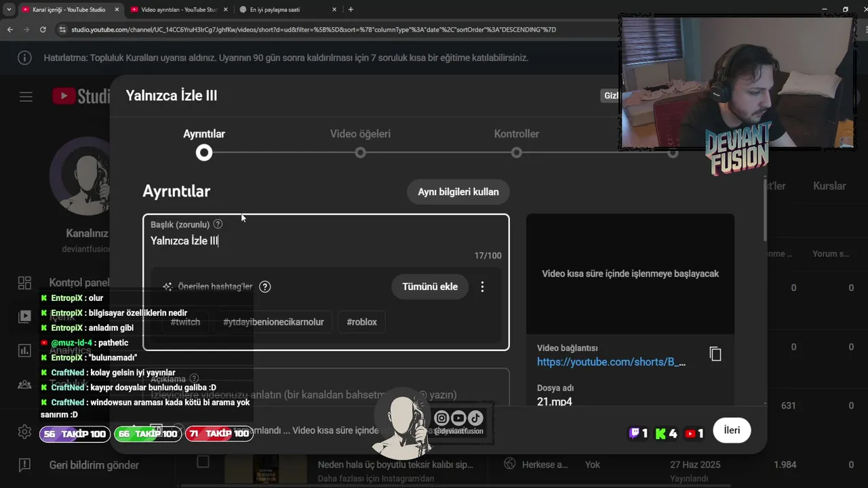Click the İleri button
868x488 pixels.
(x=732, y=430)
